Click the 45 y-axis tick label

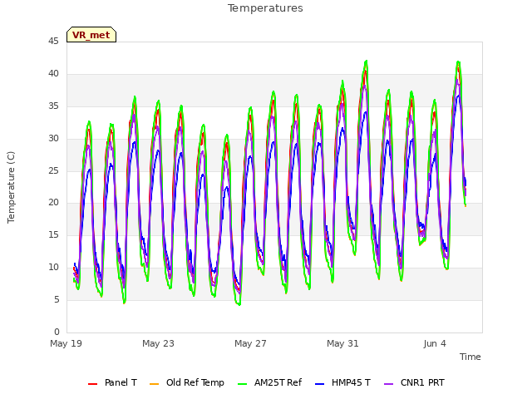[x=53, y=42]
